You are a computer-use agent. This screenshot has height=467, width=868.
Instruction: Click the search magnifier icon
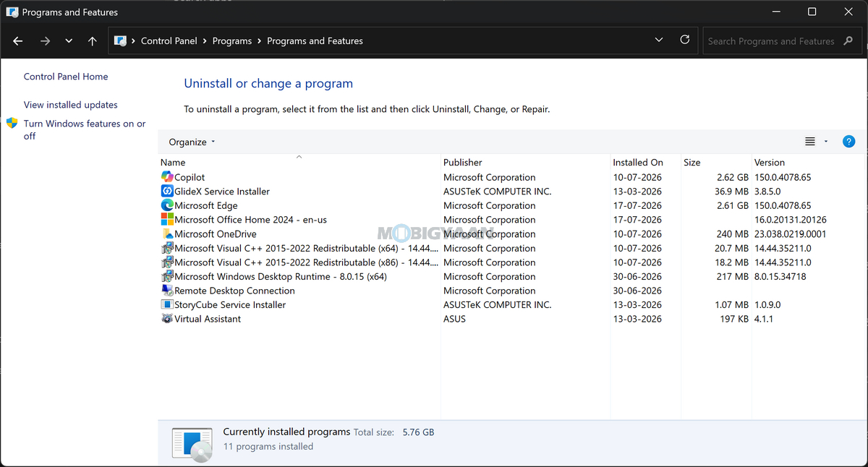(x=848, y=41)
